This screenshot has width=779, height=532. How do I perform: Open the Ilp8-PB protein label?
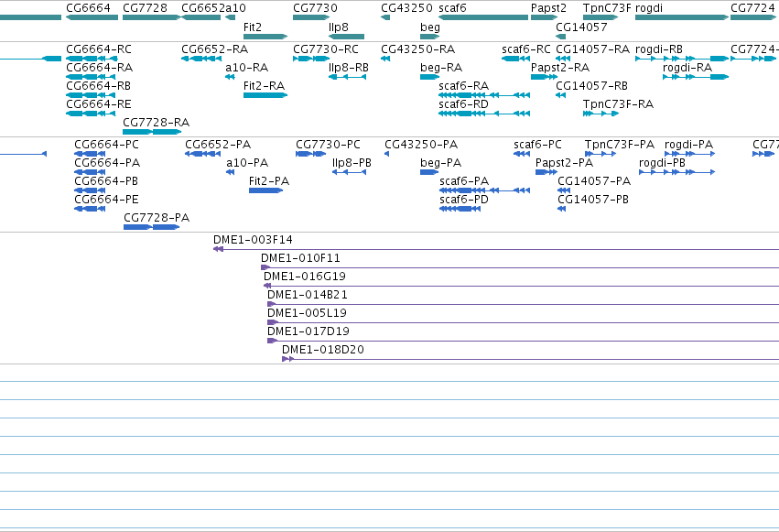coord(352,163)
